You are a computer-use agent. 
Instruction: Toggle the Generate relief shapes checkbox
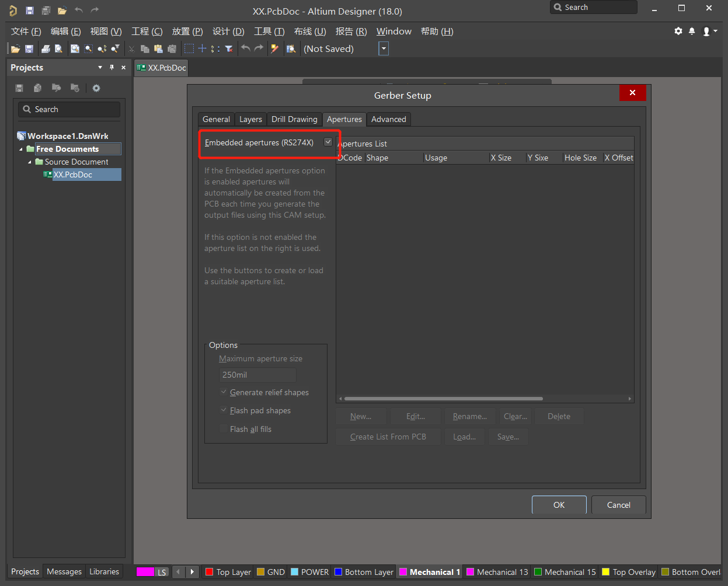point(223,392)
